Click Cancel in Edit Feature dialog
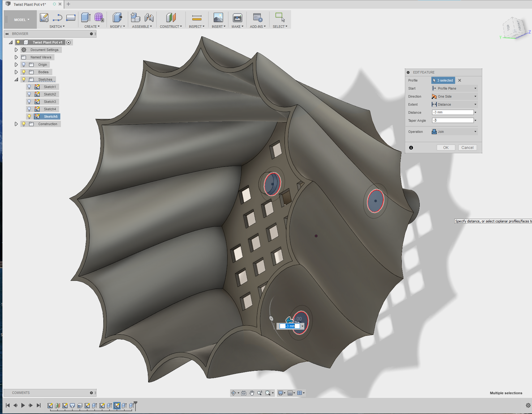The width and height of the screenshot is (532, 414). click(467, 148)
